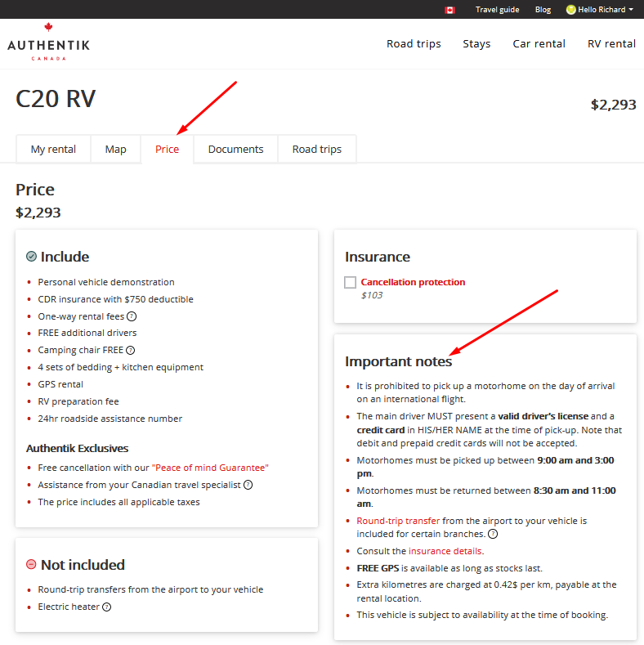
Task: Click 'The price includes all applicable taxes'
Action: click(119, 502)
